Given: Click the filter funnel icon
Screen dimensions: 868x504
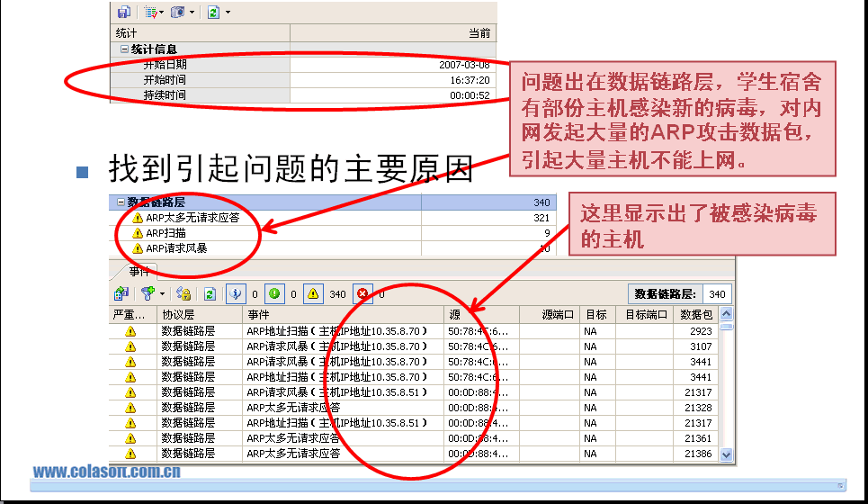Looking at the screenshot, I should (x=148, y=294).
